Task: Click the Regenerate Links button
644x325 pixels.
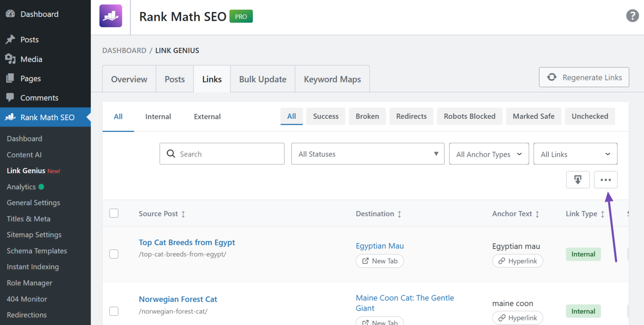Action: (584, 77)
